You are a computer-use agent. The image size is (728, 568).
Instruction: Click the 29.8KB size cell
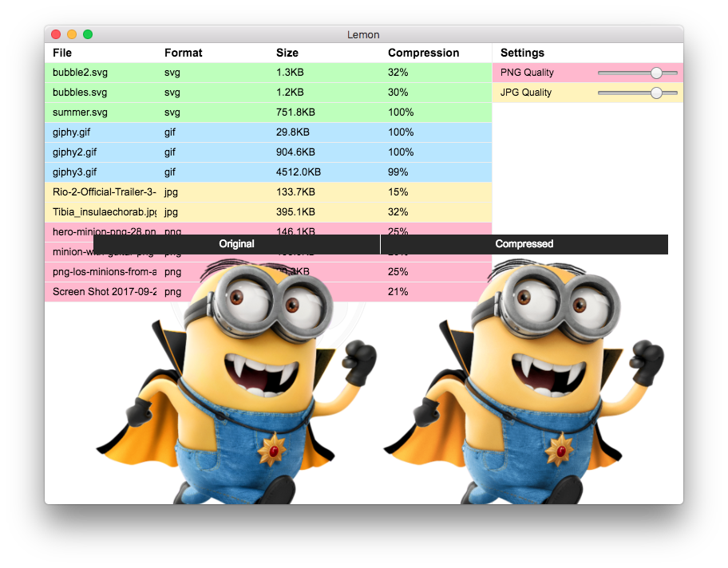click(x=292, y=132)
